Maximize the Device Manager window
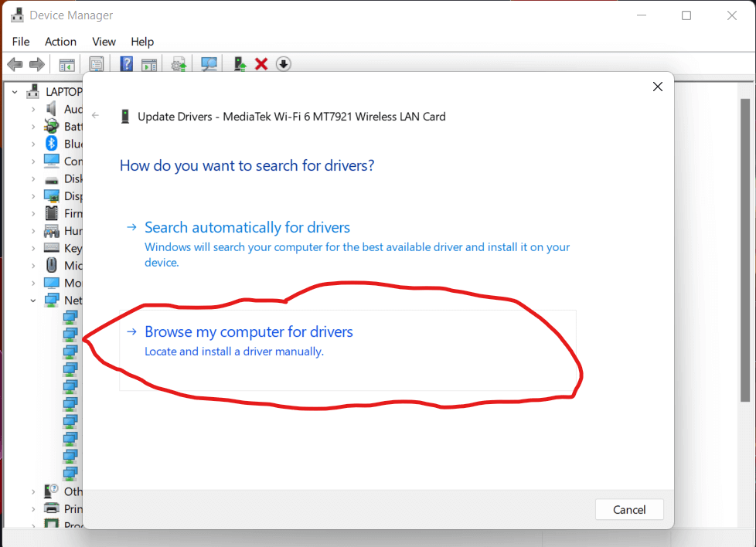Screen dimensions: 756x547 point(686,15)
